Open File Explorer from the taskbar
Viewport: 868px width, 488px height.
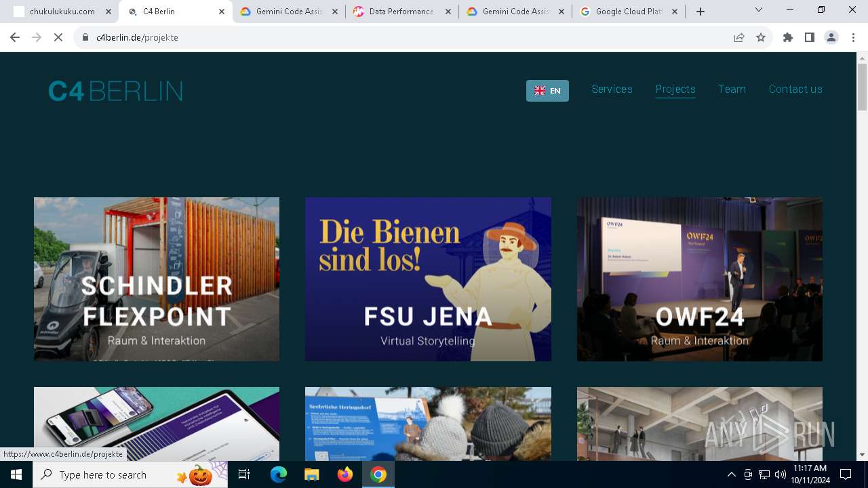coord(312,474)
